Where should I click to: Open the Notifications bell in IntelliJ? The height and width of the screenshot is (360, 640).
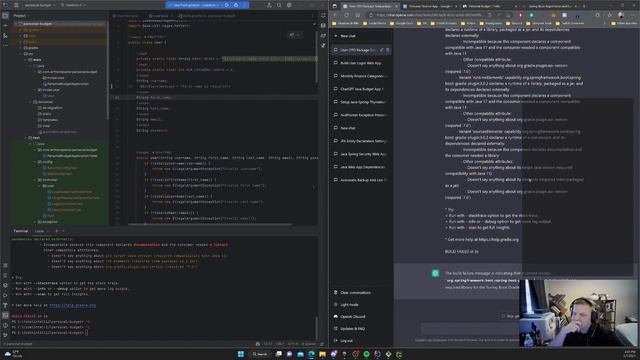323,16
